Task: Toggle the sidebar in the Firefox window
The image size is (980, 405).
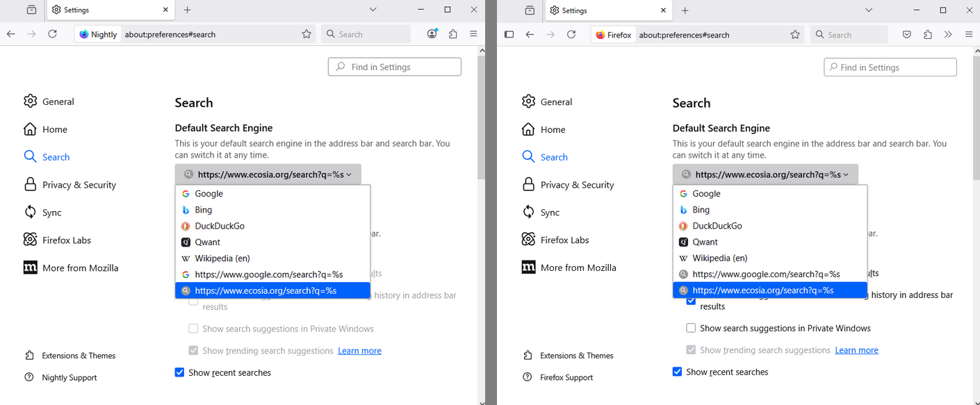Action: click(509, 34)
